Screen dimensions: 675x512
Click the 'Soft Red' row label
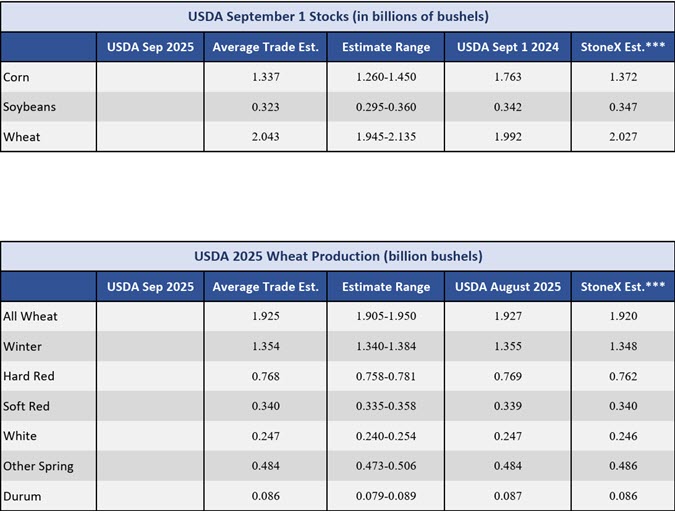26,406
